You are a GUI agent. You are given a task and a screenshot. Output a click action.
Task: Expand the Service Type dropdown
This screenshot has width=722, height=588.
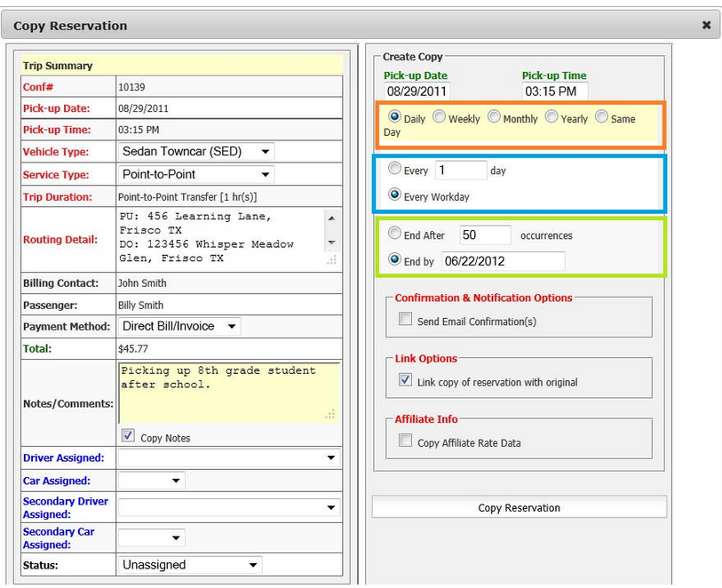196,174
